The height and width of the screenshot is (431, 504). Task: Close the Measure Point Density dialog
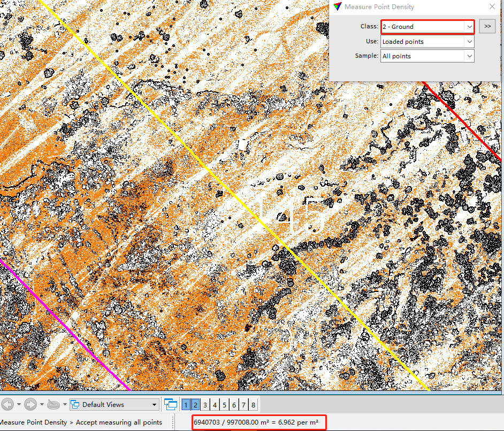pos(492,7)
